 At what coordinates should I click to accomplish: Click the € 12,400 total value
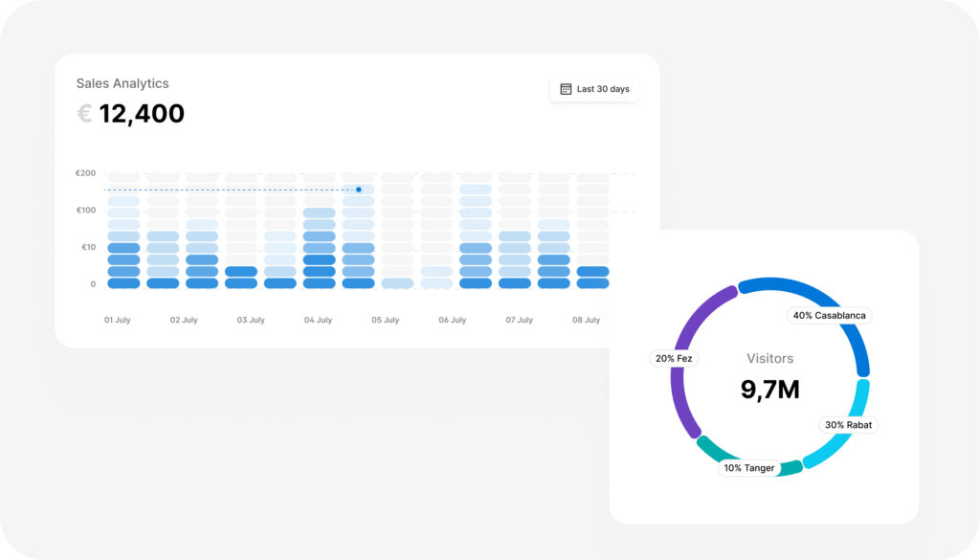(130, 114)
